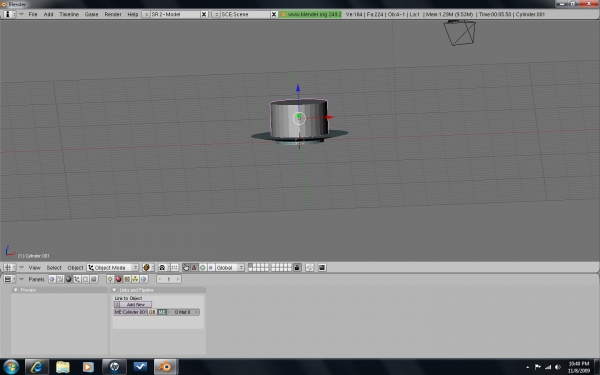This screenshot has width=600, height=375.
Task: Select the red Material buttons icon
Action: coord(119,279)
